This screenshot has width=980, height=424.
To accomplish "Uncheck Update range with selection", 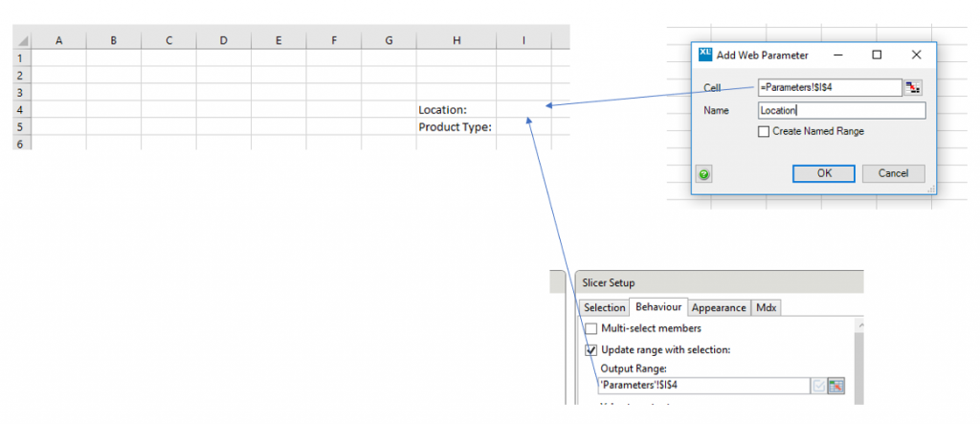I will click(x=590, y=349).
